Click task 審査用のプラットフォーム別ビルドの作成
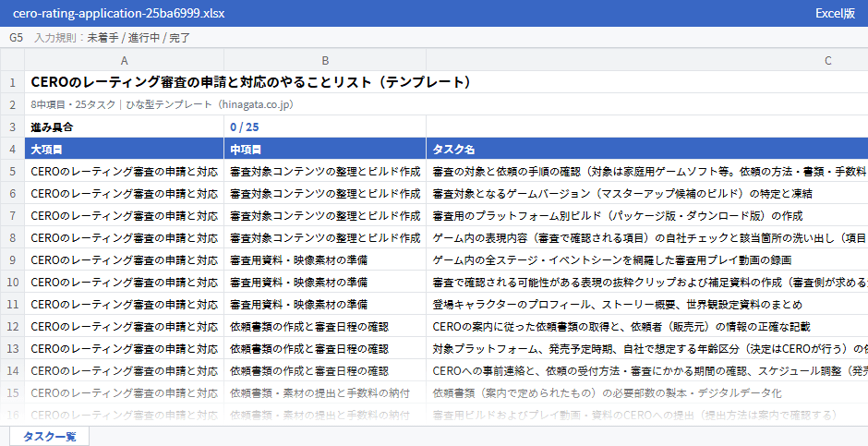Image resolution: width=868 pixels, height=446 pixels. click(x=647, y=215)
